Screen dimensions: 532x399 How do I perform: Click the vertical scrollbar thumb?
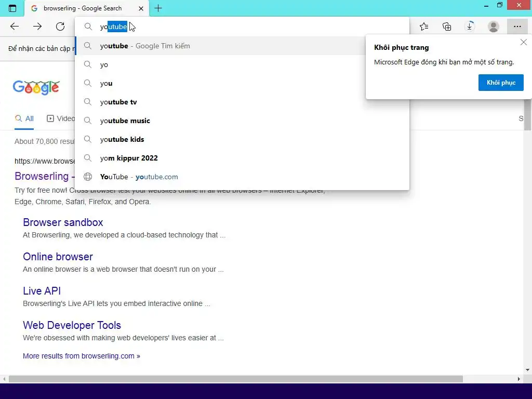[x=528, y=115]
